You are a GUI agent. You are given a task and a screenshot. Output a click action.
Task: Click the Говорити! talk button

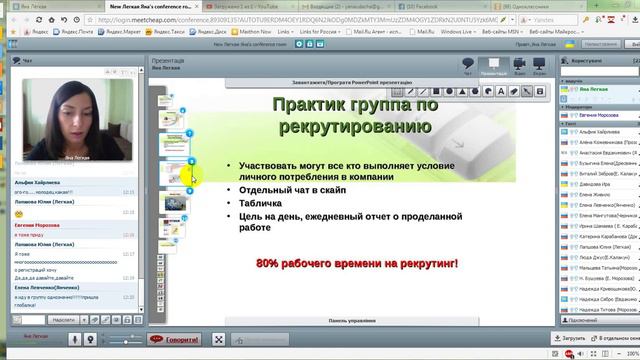click(x=174, y=339)
